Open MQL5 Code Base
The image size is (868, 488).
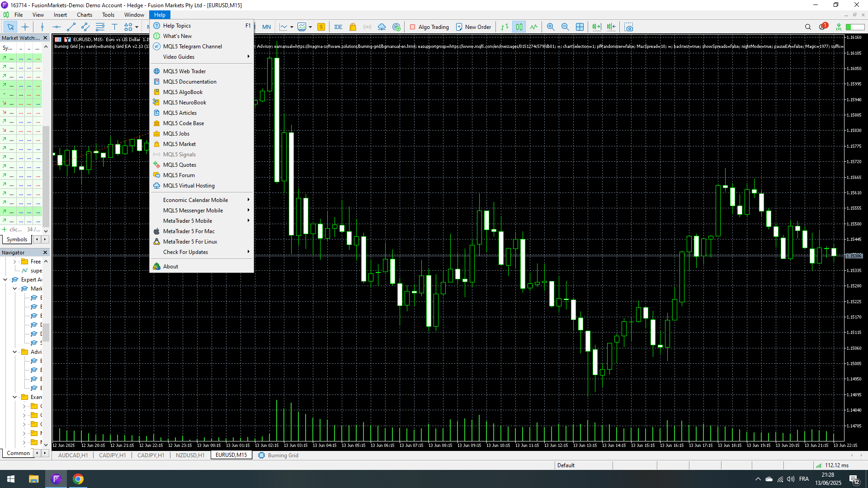tap(202, 123)
